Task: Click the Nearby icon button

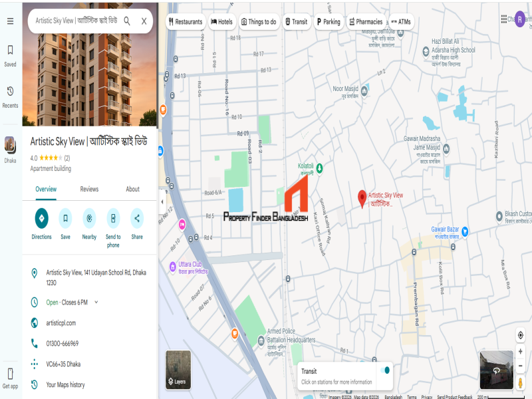Action: (89, 218)
